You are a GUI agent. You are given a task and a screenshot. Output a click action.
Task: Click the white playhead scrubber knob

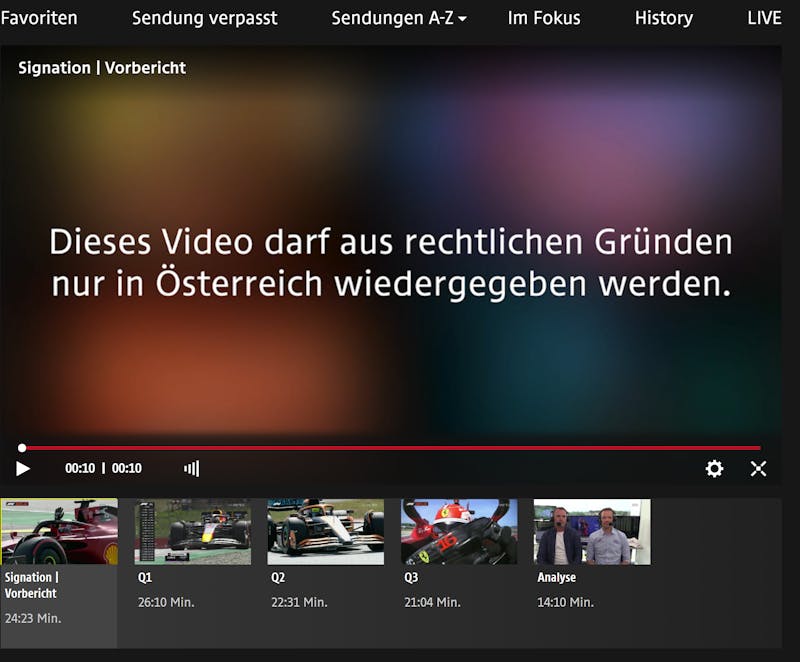(22, 448)
